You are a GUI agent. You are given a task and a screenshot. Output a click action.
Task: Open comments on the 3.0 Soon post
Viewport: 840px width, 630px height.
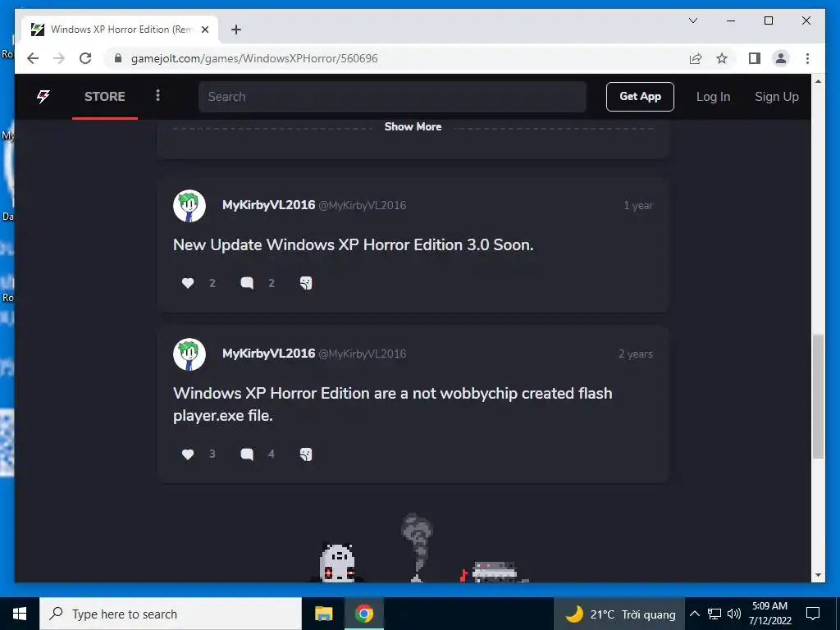tap(247, 283)
